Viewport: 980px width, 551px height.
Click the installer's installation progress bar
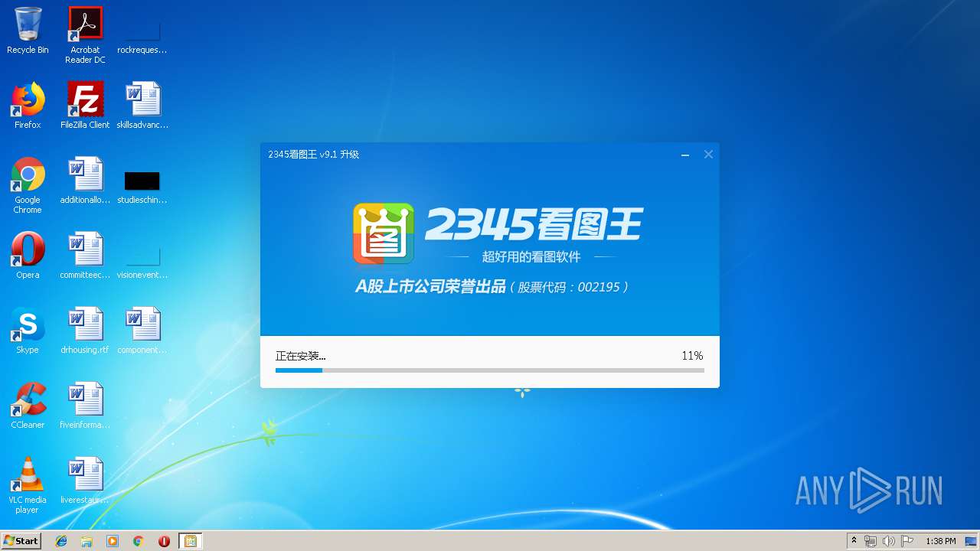(x=490, y=370)
